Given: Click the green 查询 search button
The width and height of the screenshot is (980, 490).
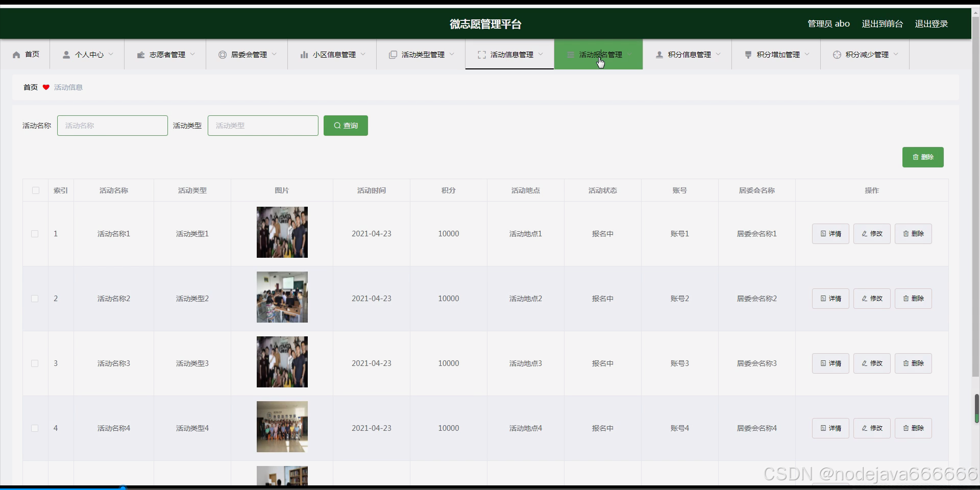Looking at the screenshot, I should tap(346, 126).
